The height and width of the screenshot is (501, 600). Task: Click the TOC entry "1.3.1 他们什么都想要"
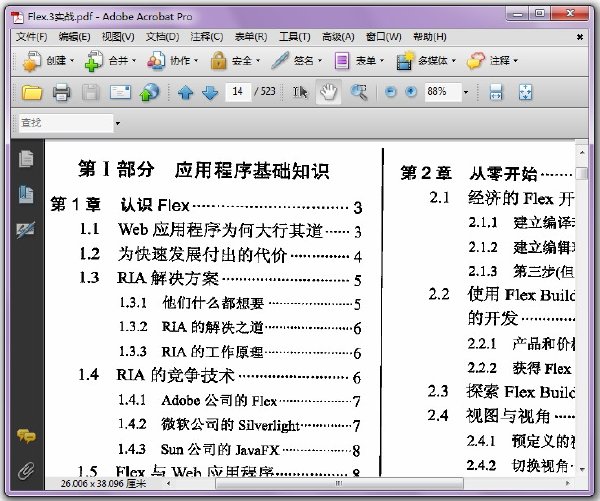point(240,304)
